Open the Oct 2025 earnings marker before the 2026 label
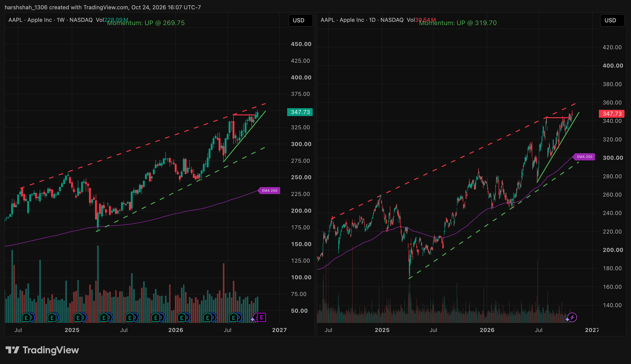The height and width of the screenshot is (364, 631). point(156,318)
